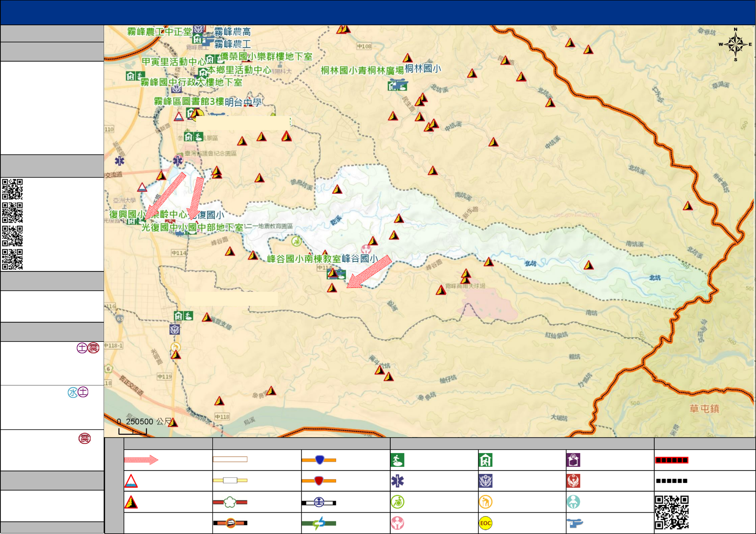Click the green wheelchair facility icon in legend
This screenshot has height=534, width=756.
click(x=397, y=502)
